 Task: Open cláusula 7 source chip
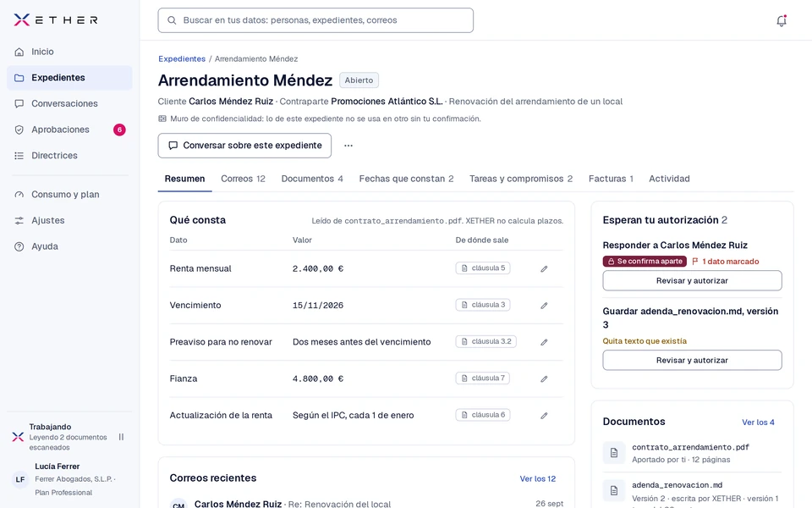pos(482,378)
